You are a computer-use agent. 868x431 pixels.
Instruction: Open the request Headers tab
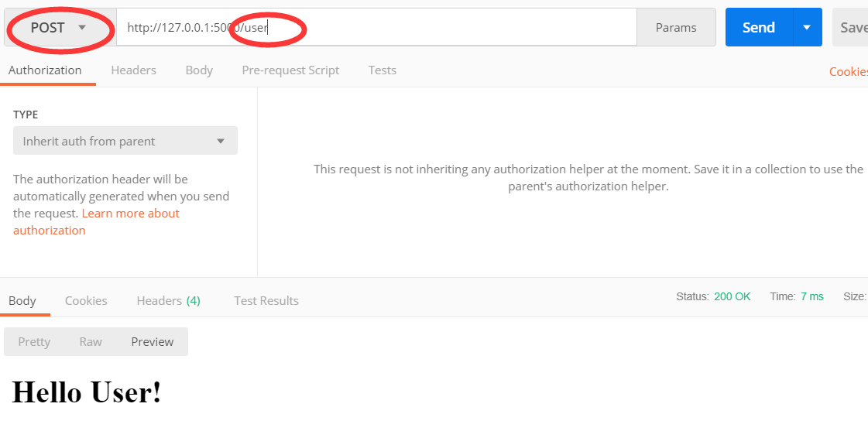133,70
